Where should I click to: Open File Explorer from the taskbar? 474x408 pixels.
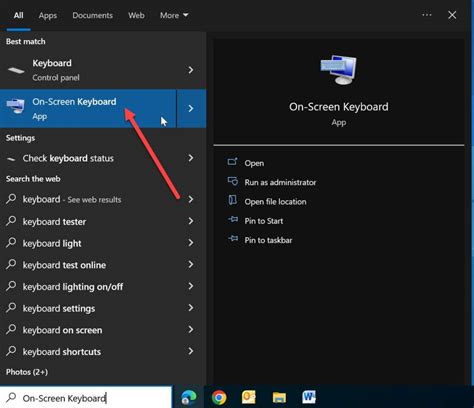click(x=279, y=397)
